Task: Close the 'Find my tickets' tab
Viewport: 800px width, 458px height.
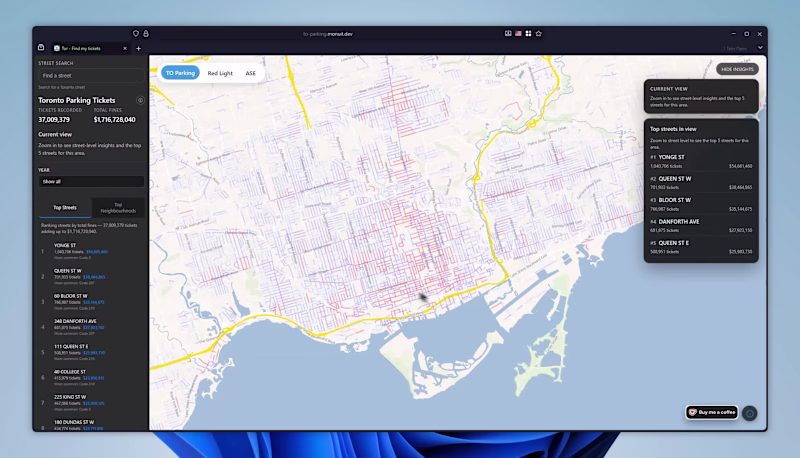Action: (x=125, y=48)
